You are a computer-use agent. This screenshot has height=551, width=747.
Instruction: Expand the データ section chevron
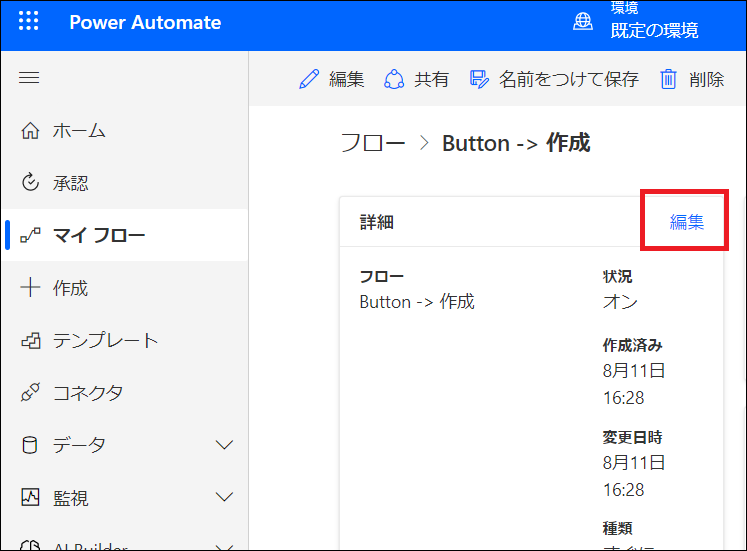(x=224, y=445)
